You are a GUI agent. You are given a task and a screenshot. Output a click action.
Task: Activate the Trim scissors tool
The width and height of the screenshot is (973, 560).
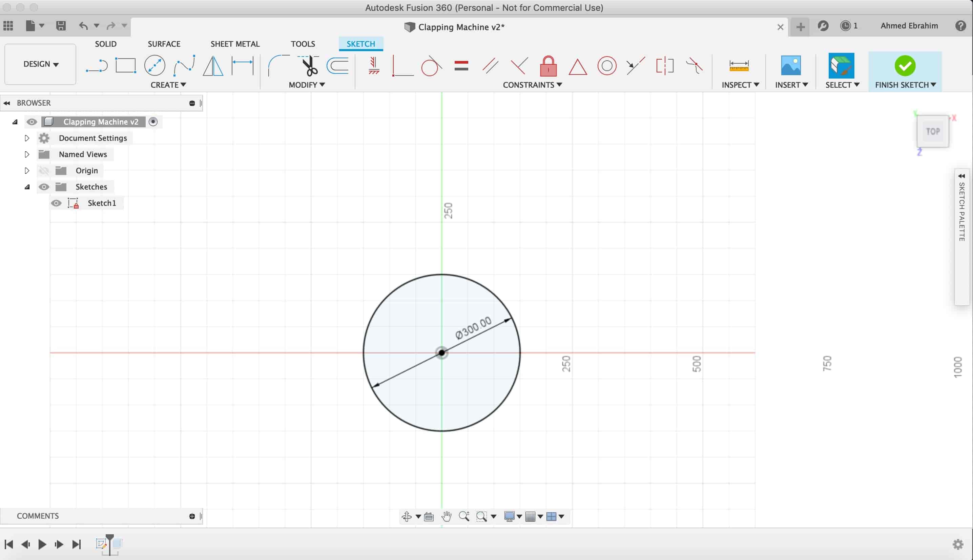(308, 65)
